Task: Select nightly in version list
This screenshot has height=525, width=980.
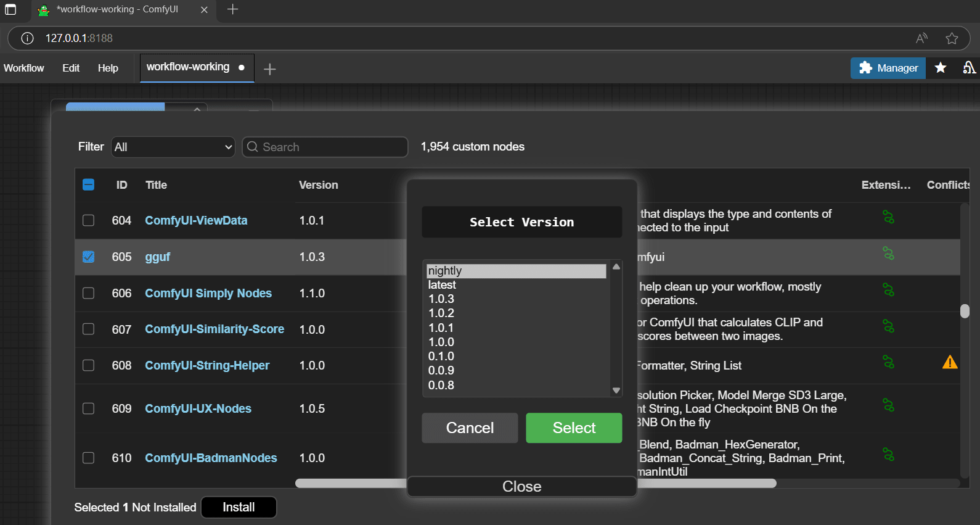Action: pos(517,271)
